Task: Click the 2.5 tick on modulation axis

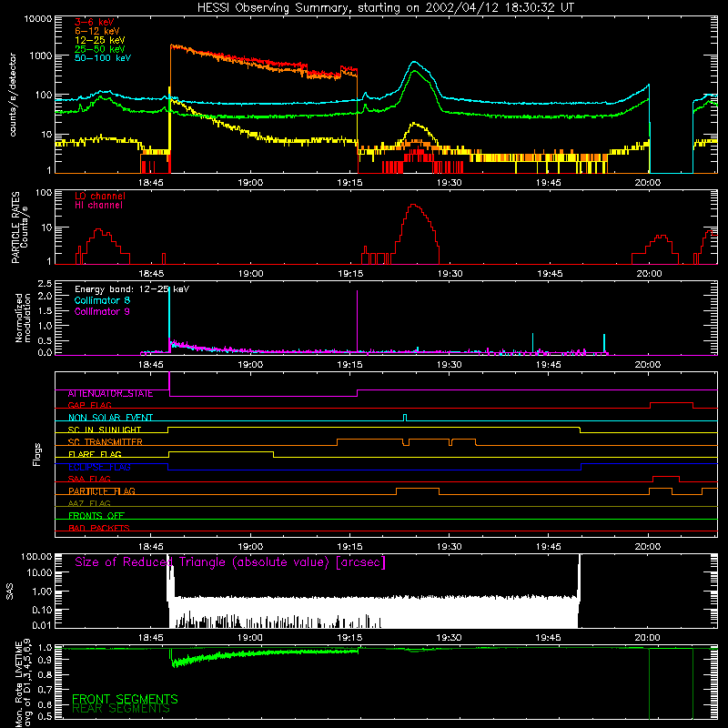Action: pyautogui.click(x=45, y=284)
